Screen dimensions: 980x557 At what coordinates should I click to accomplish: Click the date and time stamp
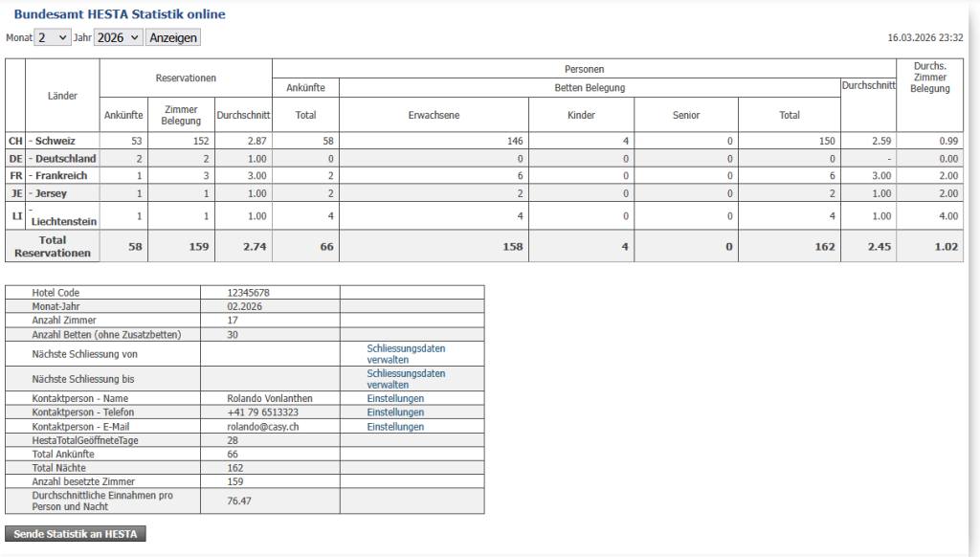pyautogui.click(x=924, y=38)
